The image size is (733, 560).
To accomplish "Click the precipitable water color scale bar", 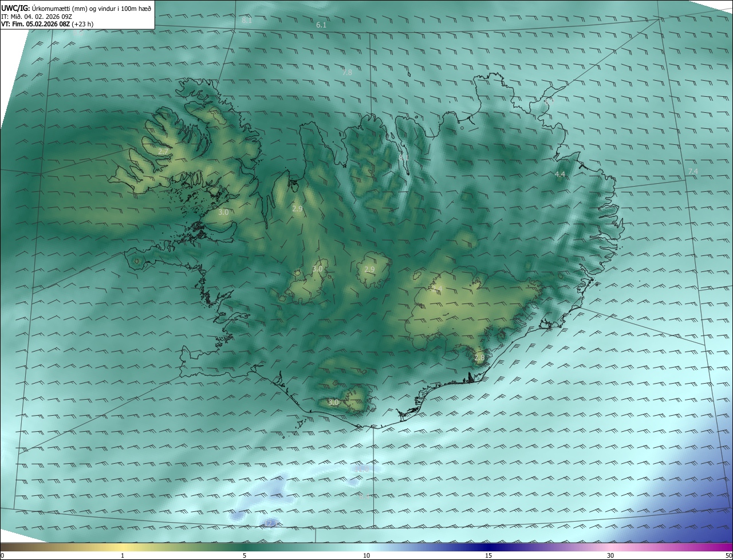I will (366, 547).
